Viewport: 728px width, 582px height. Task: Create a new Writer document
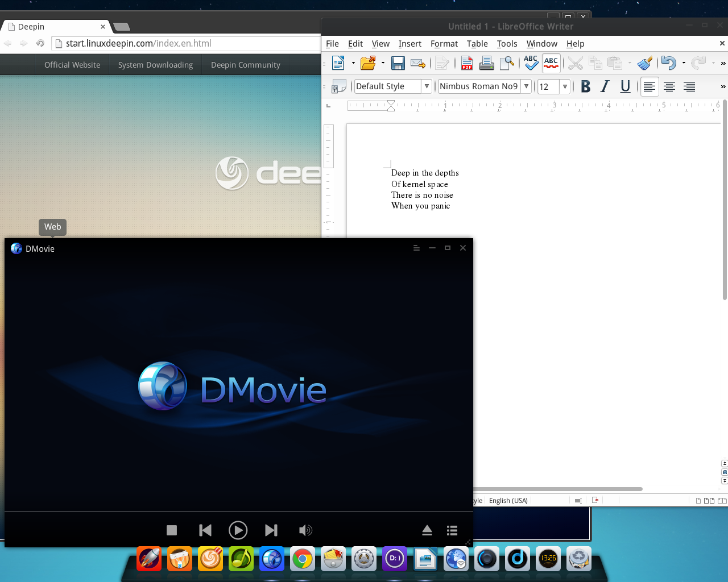(338, 63)
